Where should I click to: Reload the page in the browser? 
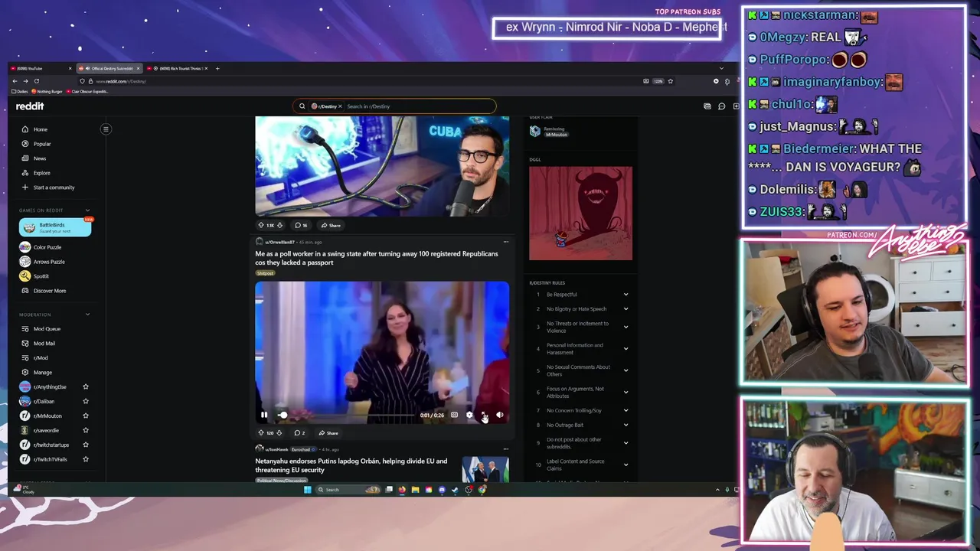click(37, 81)
